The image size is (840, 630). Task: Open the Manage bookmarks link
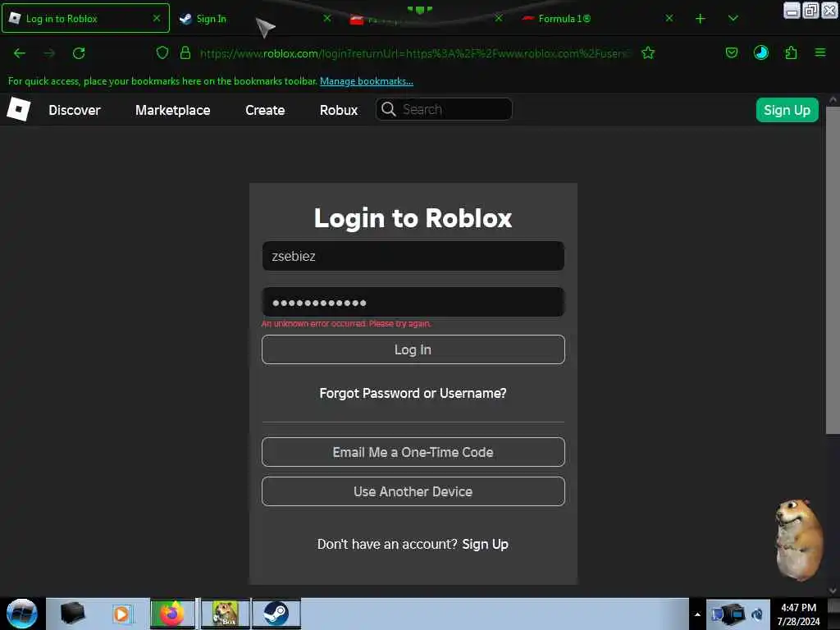click(x=367, y=81)
